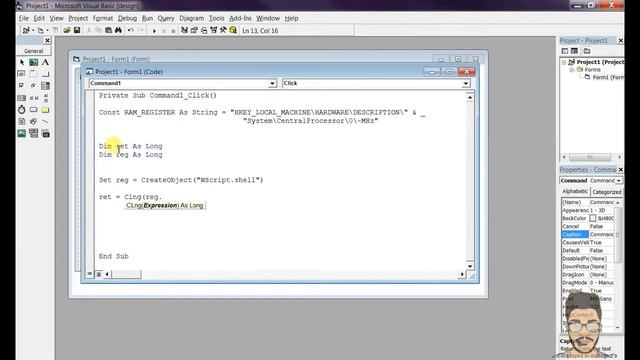Image resolution: width=640 pixels, height=360 pixels.
Task: Select the Caption property row
Action: coord(588,234)
